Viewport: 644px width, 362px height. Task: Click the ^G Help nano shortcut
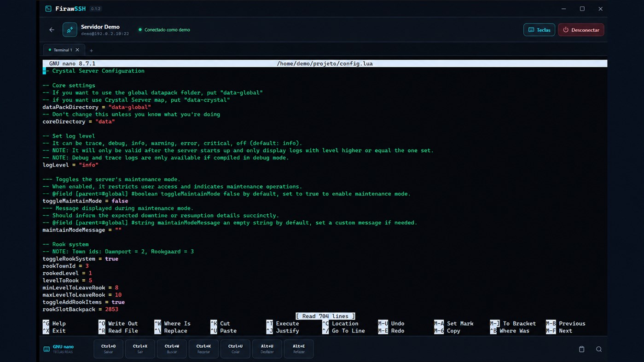coord(54,324)
